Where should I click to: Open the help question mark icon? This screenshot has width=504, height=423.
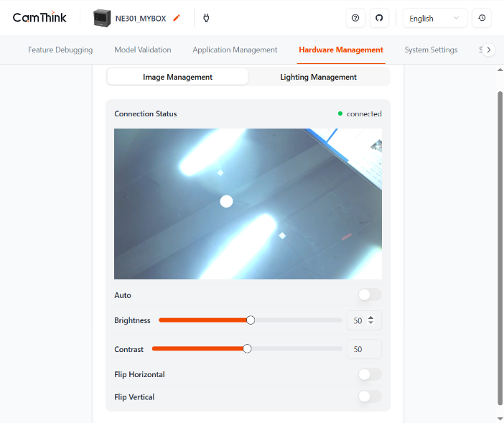(x=355, y=18)
